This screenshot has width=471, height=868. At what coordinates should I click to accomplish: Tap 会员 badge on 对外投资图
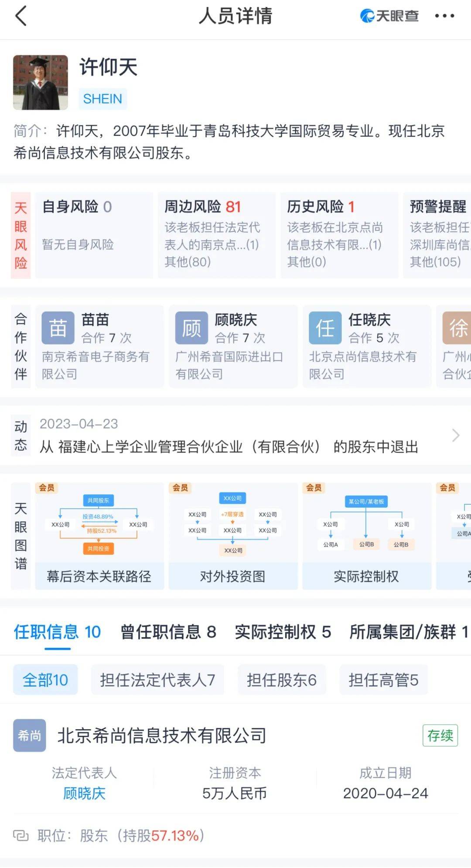click(180, 488)
